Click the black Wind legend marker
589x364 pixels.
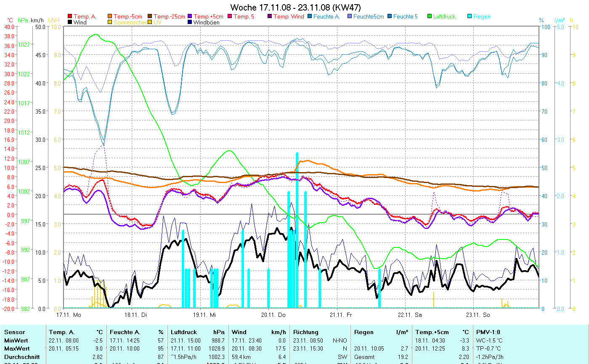click(70, 23)
